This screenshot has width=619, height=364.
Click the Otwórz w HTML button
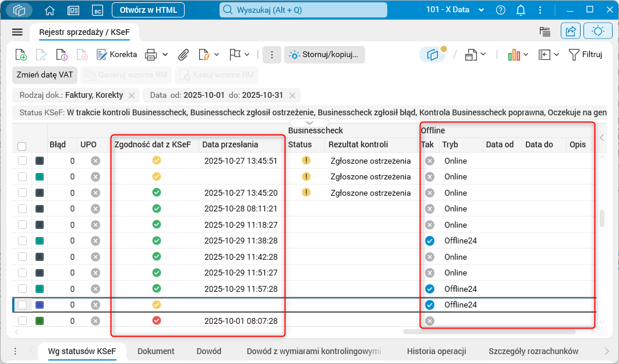point(148,10)
